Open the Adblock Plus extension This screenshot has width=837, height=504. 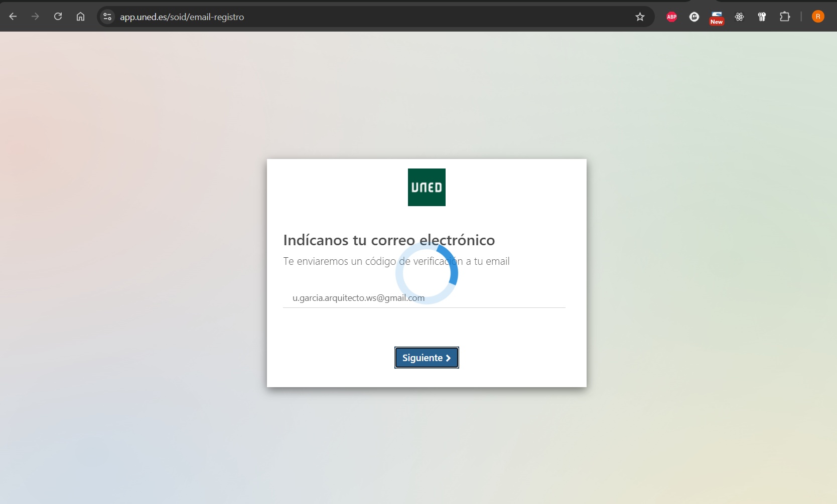[671, 17]
